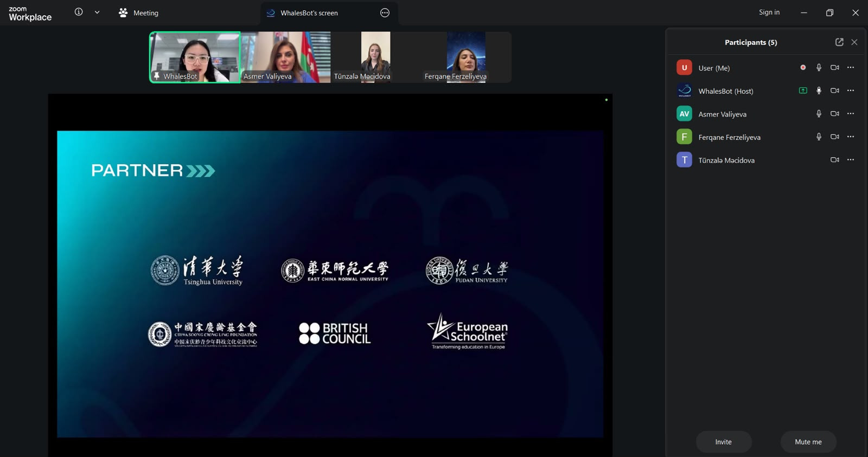Minimize the Zoom window

click(x=804, y=12)
